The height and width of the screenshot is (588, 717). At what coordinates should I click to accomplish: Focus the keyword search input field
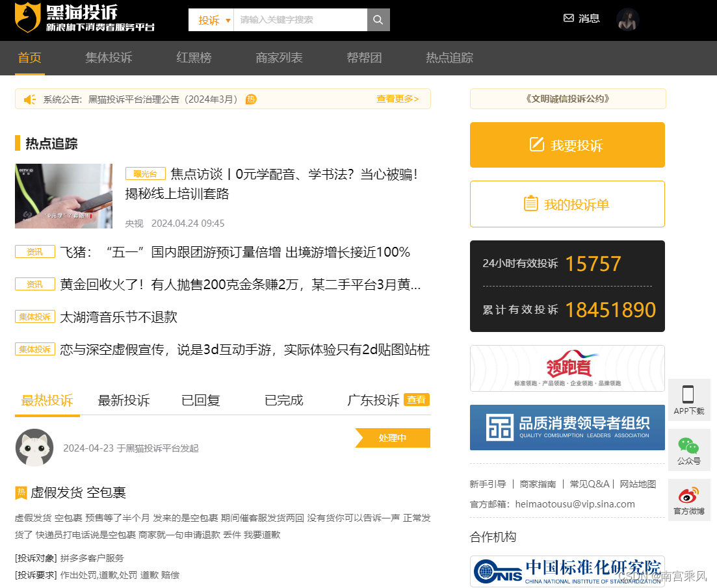coord(300,19)
